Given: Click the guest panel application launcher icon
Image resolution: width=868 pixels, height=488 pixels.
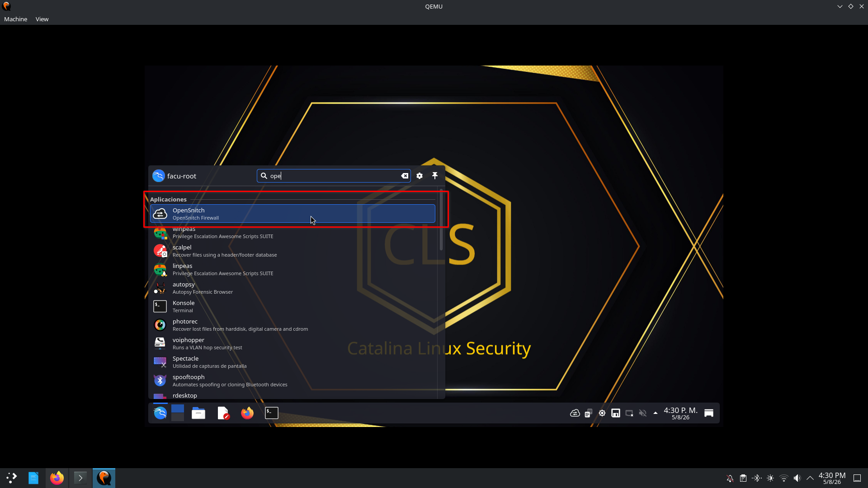Looking at the screenshot, I should coord(160,413).
